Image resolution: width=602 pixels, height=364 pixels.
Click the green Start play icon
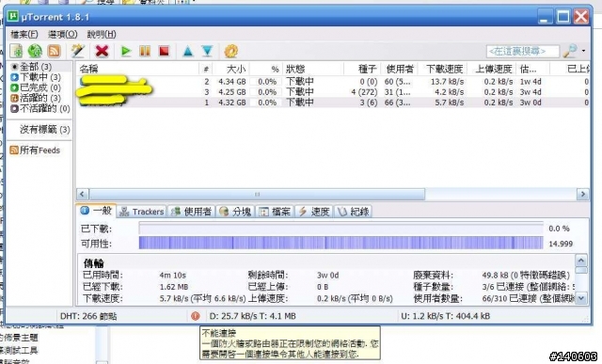(x=125, y=51)
